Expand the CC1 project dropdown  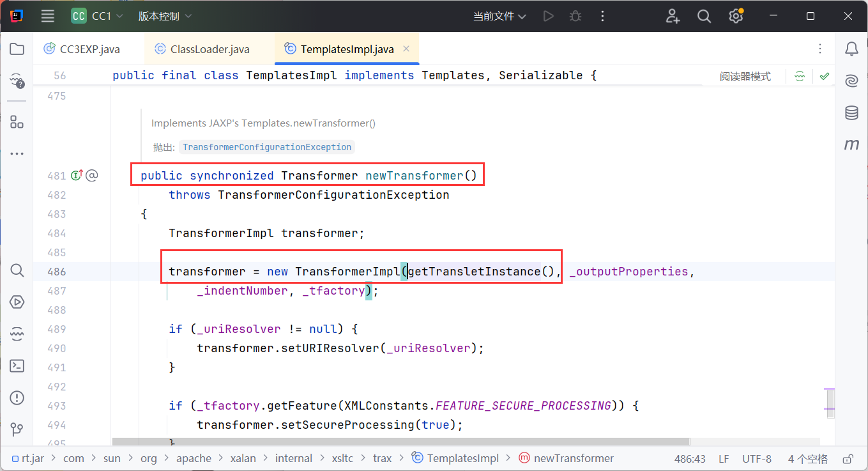click(93, 17)
